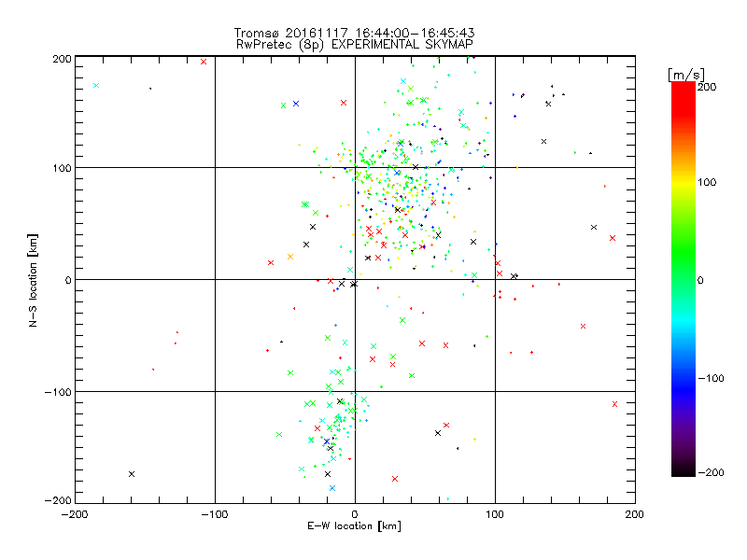747x560 pixels.
Task: Click the red X marker near right edge below -100 line
Action: click(x=615, y=404)
